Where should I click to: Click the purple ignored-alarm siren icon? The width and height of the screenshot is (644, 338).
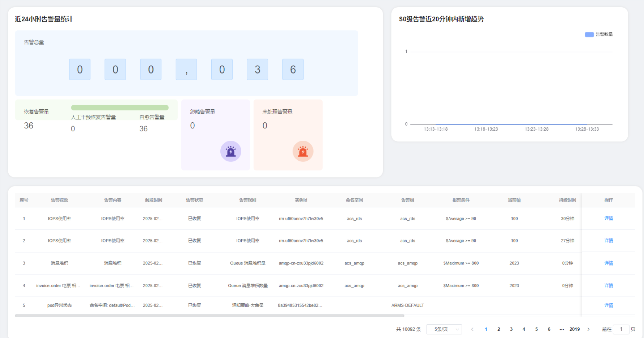point(230,151)
